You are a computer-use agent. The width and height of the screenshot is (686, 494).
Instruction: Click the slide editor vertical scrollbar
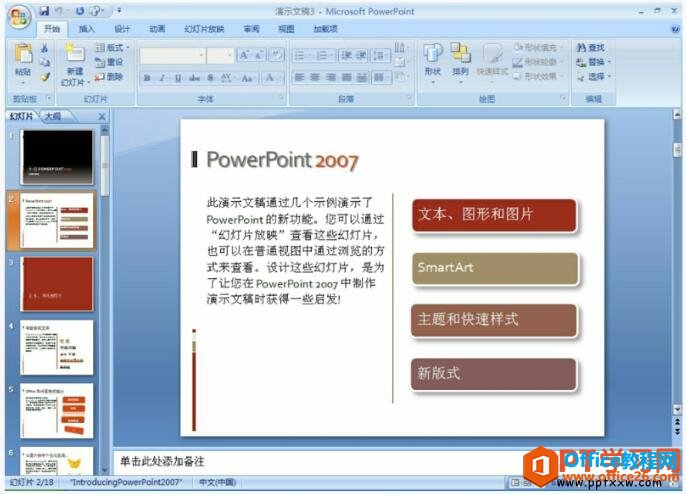point(677,263)
